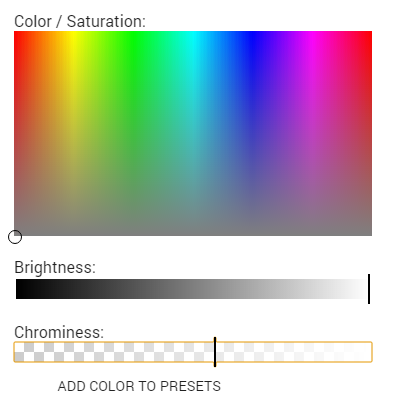The image size is (393, 406).
Task: Pick orange hue near top of color field
Action: coord(43,37)
